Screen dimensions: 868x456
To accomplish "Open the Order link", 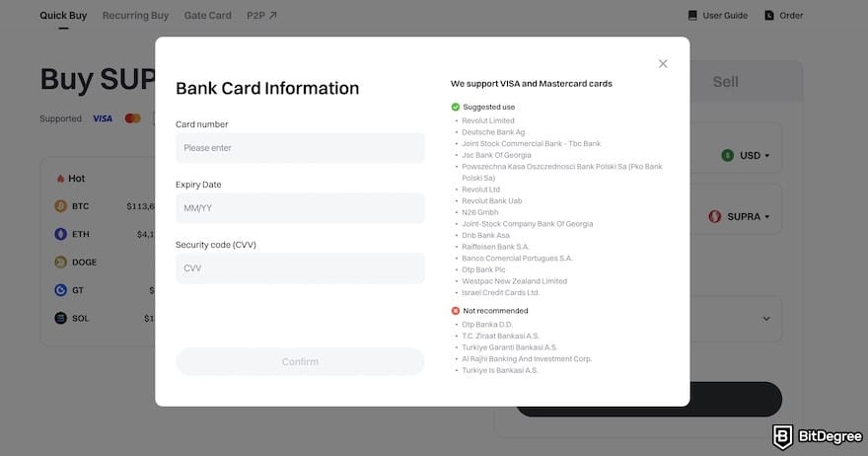I will [x=784, y=16].
